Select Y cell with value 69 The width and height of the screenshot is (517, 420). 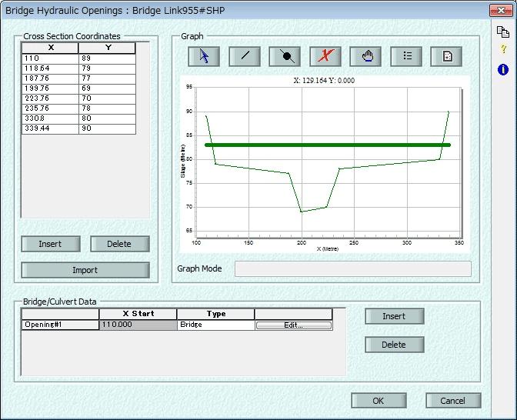tap(107, 88)
